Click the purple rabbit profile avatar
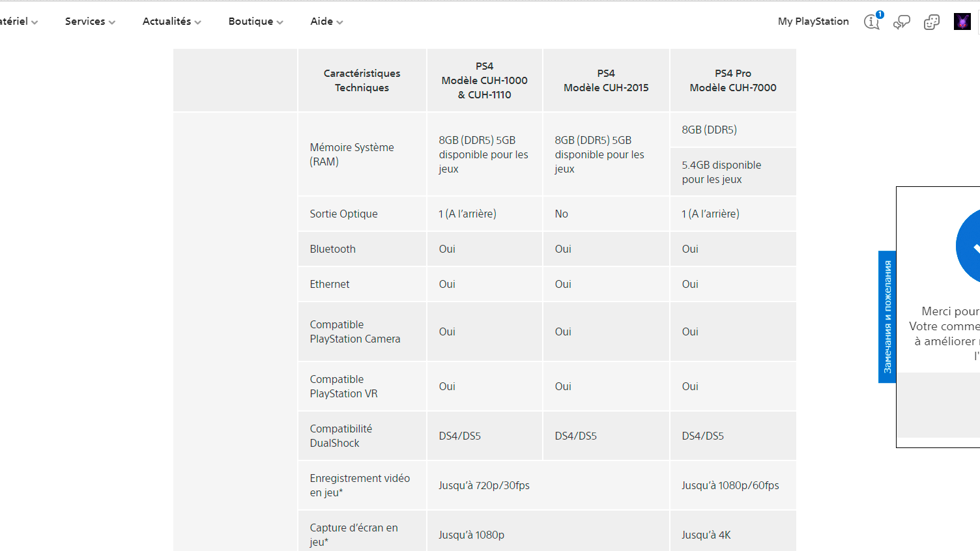The height and width of the screenshot is (551, 980). click(x=962, y=21)
